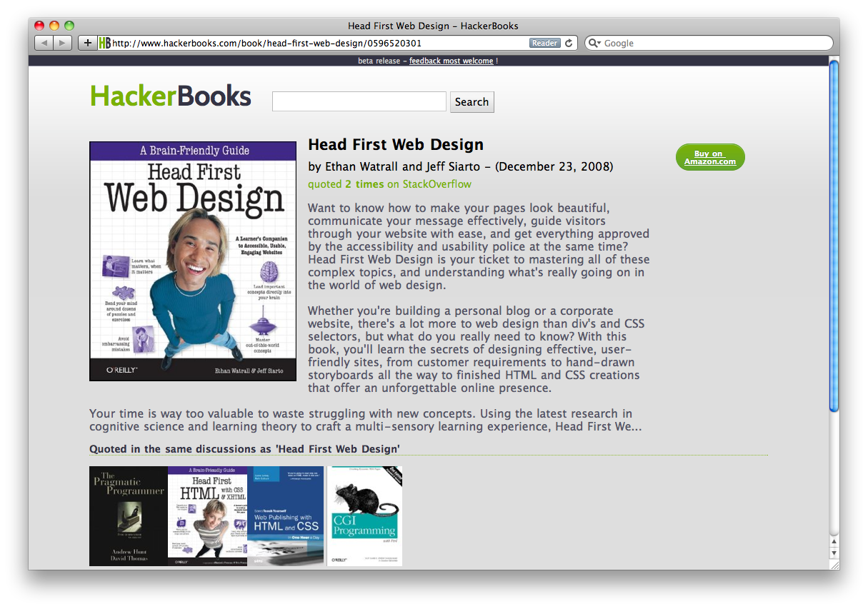The width and height of the screenshot is (868, 609).
Task: Open Google search magnifier dropdown
Action: pyautogui.click(x=594, y=44)
